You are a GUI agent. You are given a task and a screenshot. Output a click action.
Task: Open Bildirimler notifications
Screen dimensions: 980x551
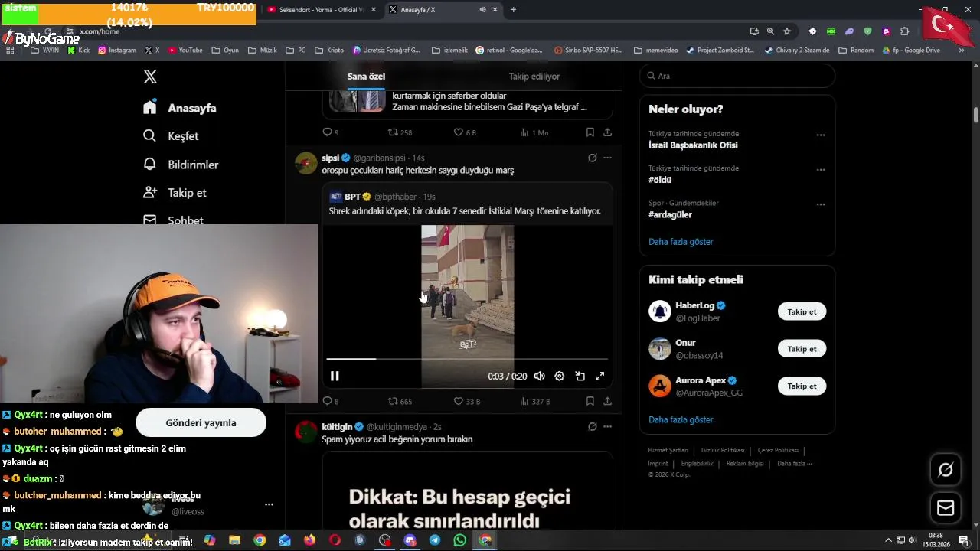click(181, 165)
